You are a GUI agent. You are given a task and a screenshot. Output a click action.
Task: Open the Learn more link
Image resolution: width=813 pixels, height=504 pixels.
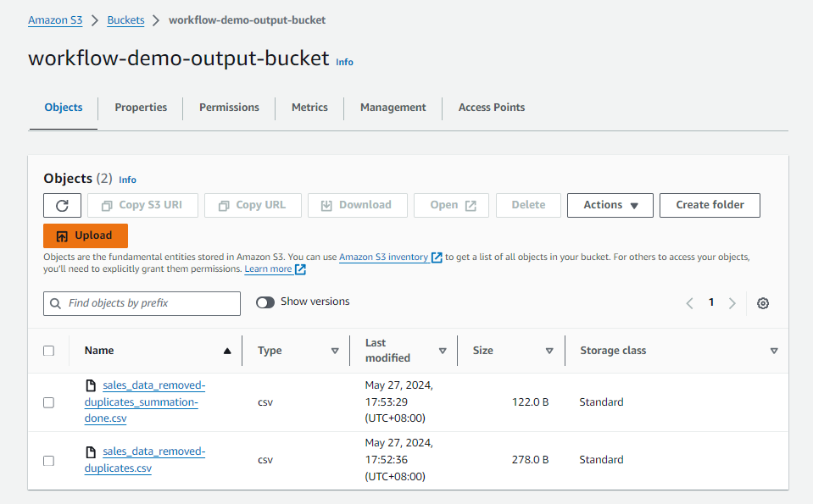(x=268, y=269)
